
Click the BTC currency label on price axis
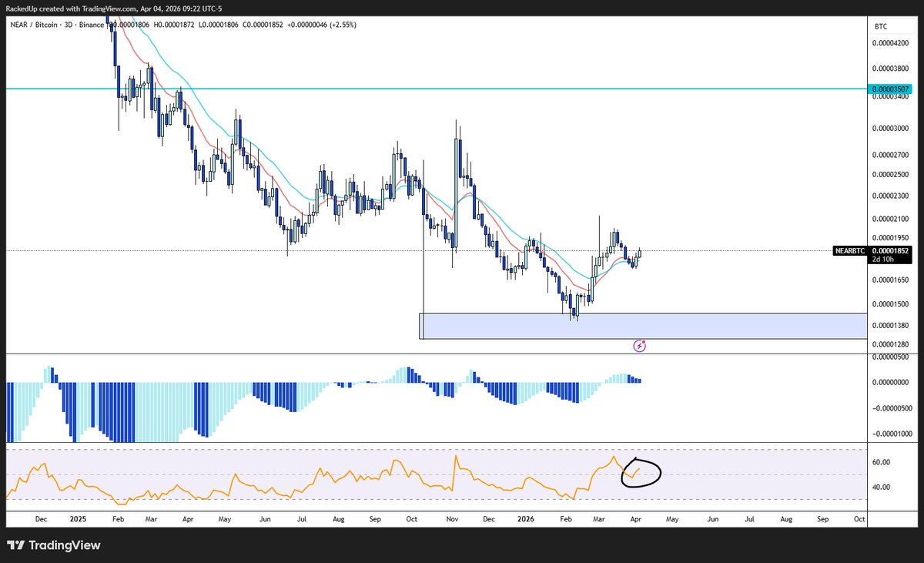tap(881, 26)
